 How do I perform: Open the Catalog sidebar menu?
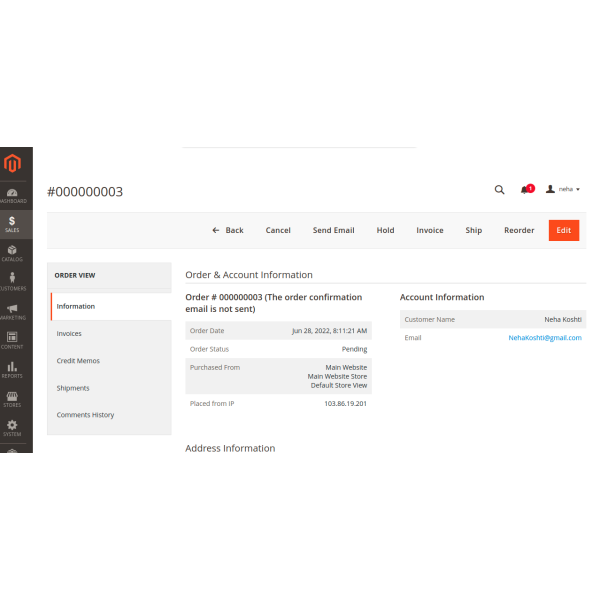point(12,253)
